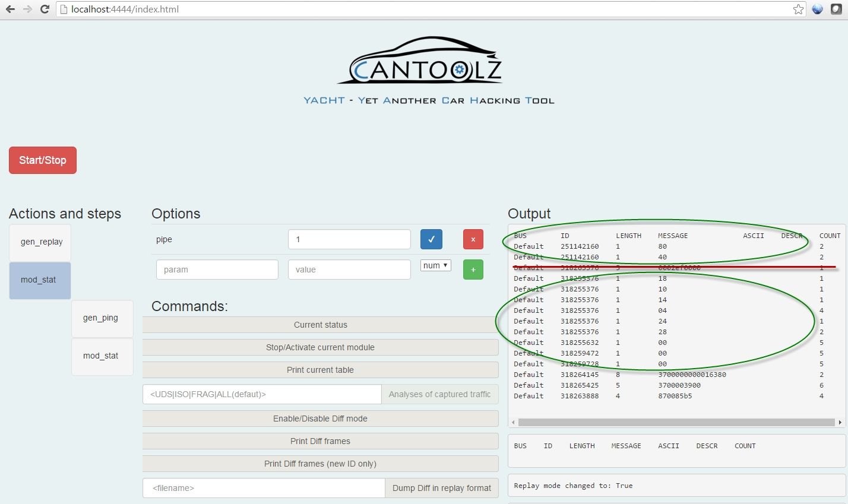Click the Current status command
The image size is (848, 504).
(321, 325)
